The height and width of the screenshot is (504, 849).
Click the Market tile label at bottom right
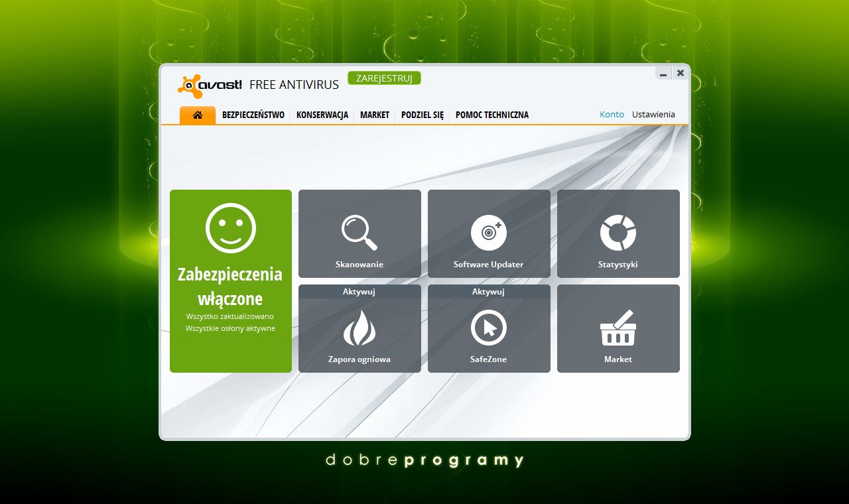618,359
